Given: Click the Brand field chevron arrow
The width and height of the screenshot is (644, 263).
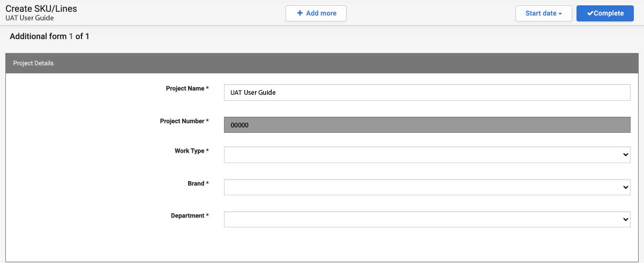Looking at the screenshot, I should [626, 187].
